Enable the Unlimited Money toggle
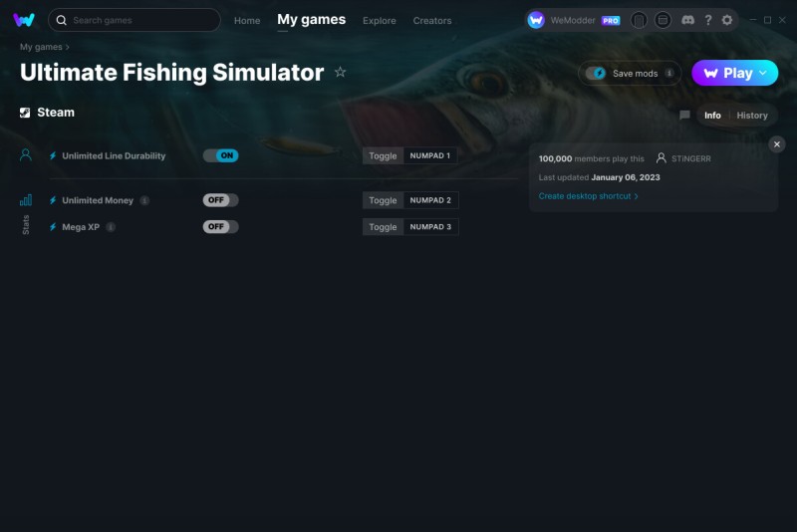797x532 pixels. (220, 200)
